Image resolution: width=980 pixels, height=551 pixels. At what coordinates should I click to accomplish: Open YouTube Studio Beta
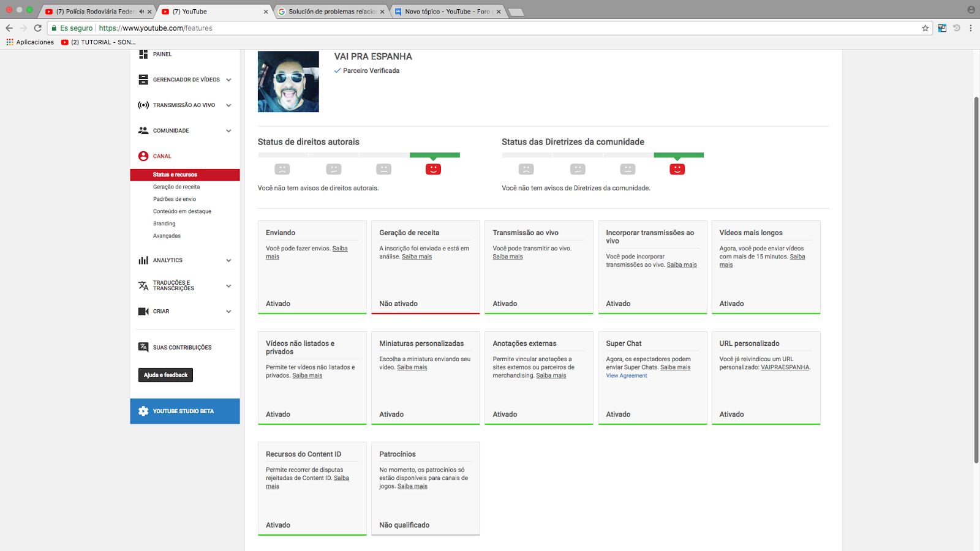(185, 411)
